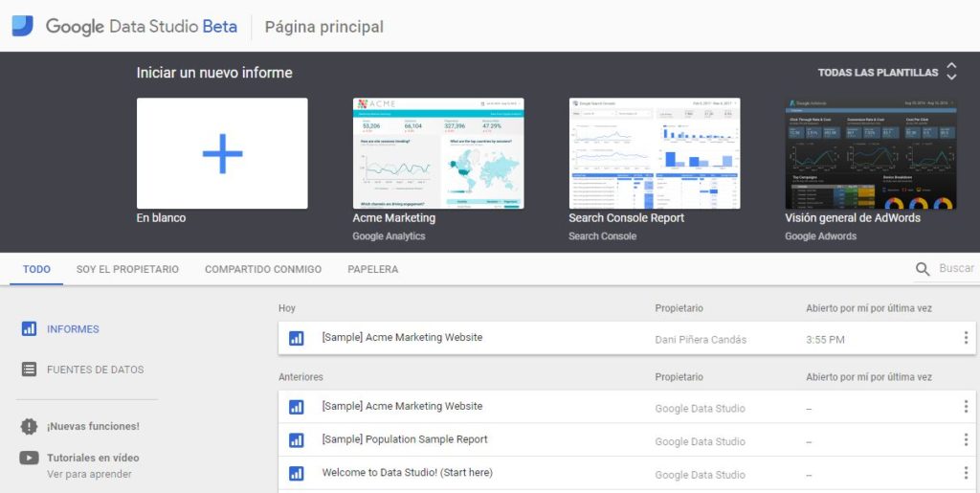Open the search magnifier icon
Image resolution: width=980 pixels, height=493 pixels.
tap(923, 269)
